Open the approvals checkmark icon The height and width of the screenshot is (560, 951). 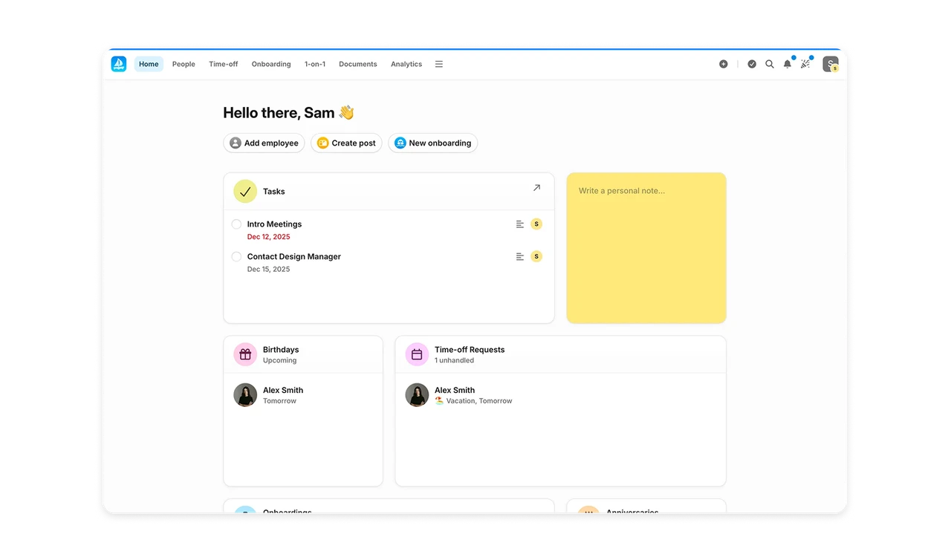[x=752, y=64]
